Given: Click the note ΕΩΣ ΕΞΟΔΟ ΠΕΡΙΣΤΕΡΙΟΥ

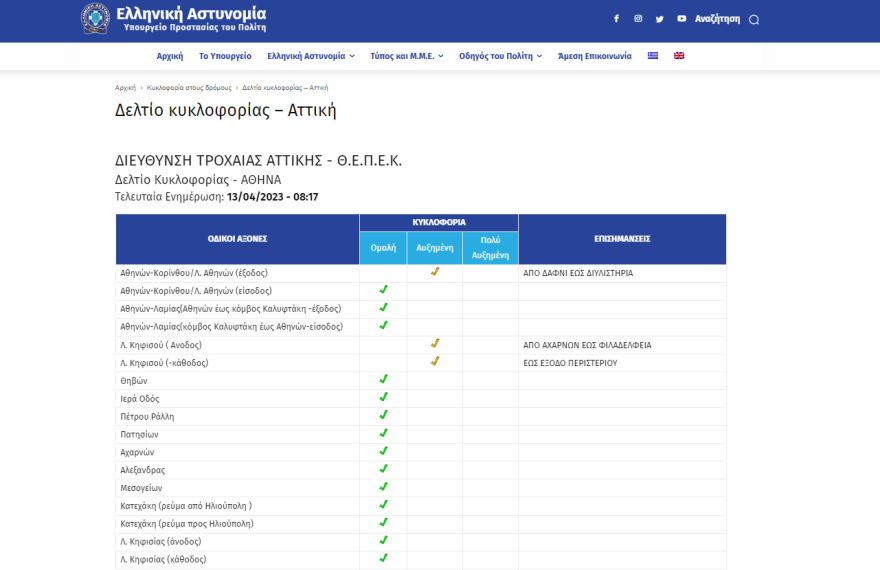Looking at the screenshot, I should coord(570,363).
